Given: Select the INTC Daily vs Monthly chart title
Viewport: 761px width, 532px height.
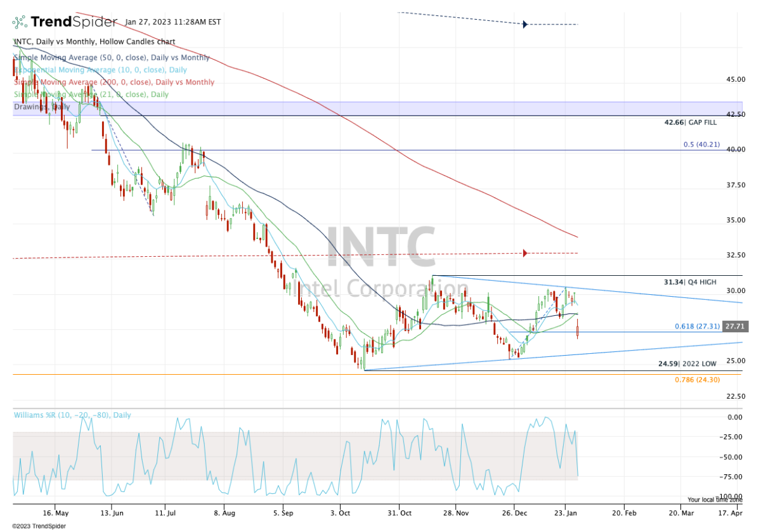Looking at the screenshot, I should pyautogui.click(x=94, y=42).
